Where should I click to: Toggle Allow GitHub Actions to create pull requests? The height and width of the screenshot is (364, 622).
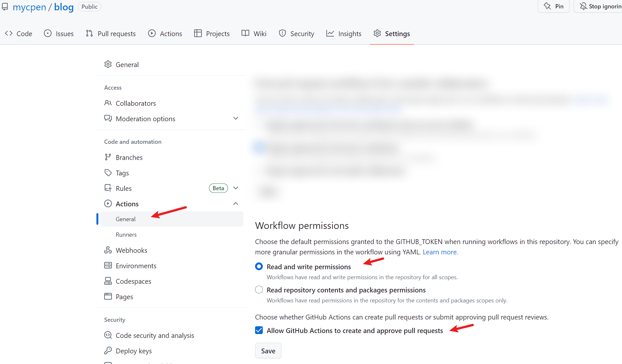point(259,330)
